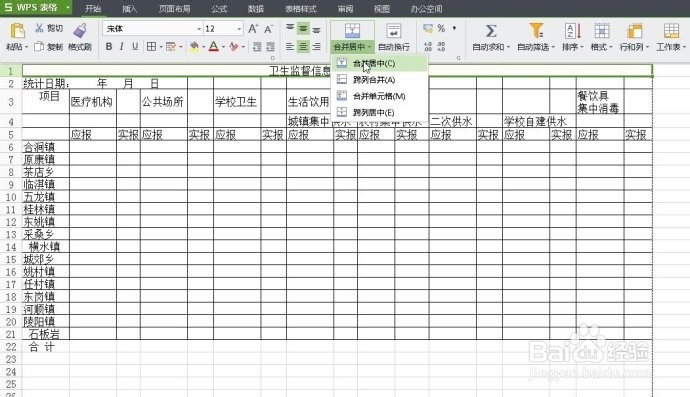Switch to the 公式 (Formulas) tab

[219, 8]
